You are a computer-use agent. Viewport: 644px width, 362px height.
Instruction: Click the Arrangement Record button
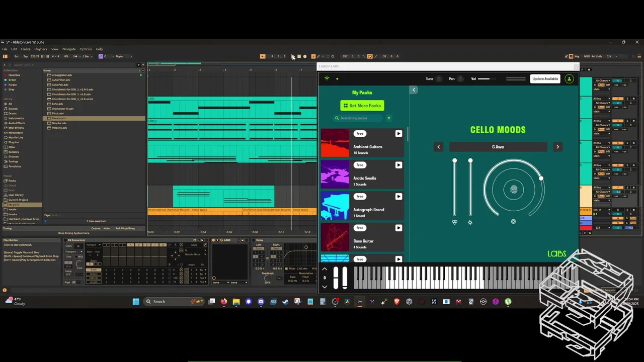[305, 56]
